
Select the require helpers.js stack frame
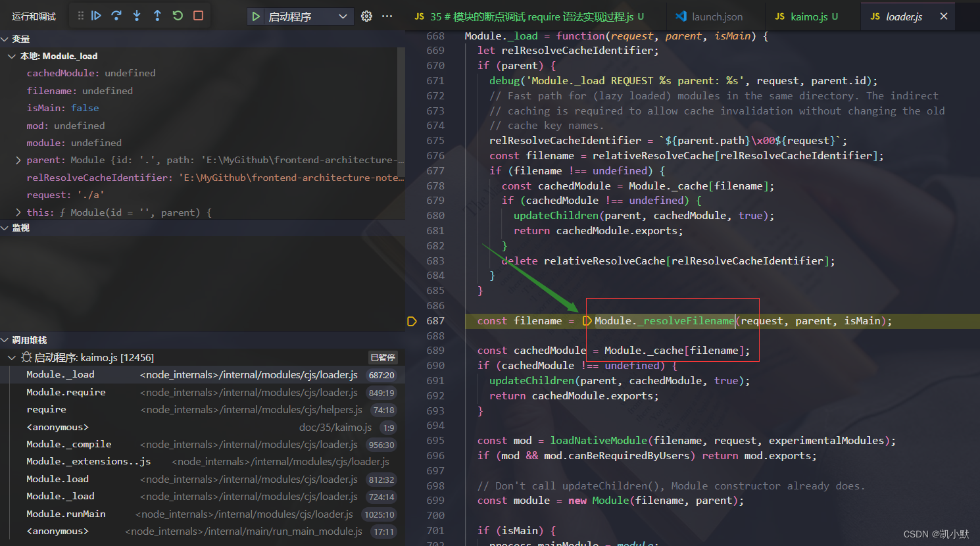click(x=203, y=410)
